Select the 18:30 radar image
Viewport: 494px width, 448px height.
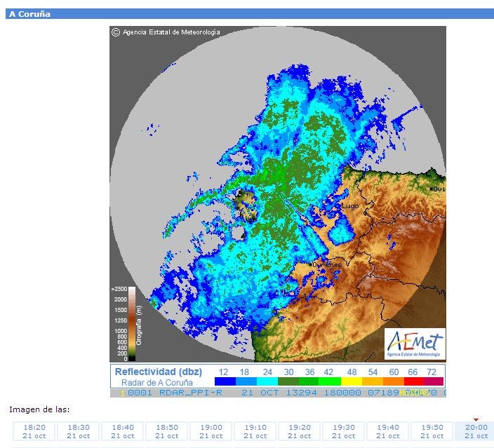click(x=79, y=431)
